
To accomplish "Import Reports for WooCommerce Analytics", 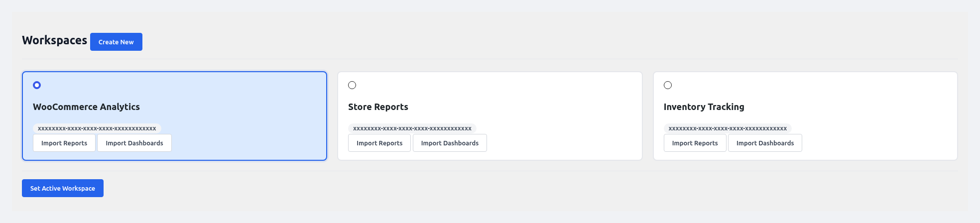I will coord(64,143).
